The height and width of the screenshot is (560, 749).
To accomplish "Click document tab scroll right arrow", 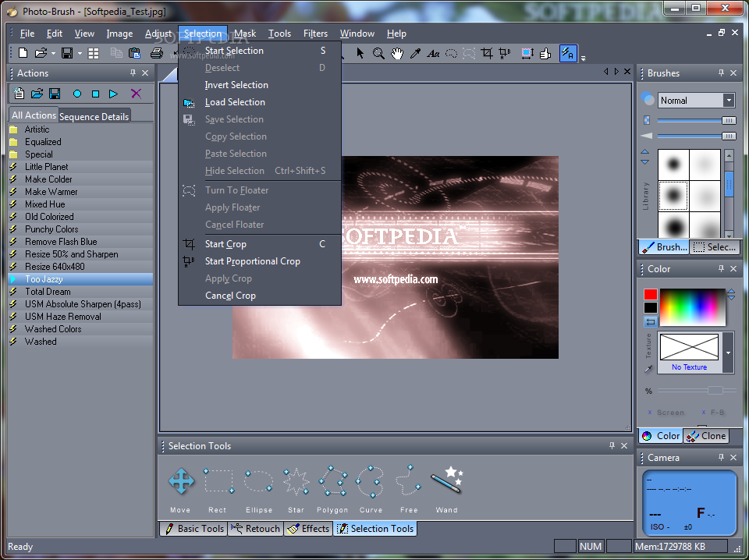I will (616, 72).
